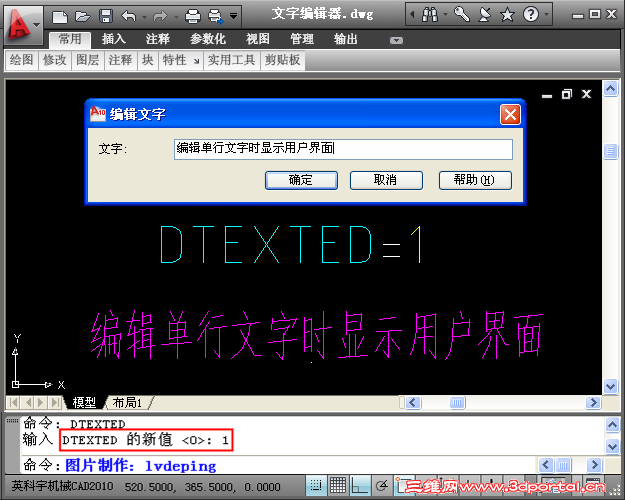625x500 pixels.
Task: Click the last layout tab navigation arrow
Action: tap(55, 402)
